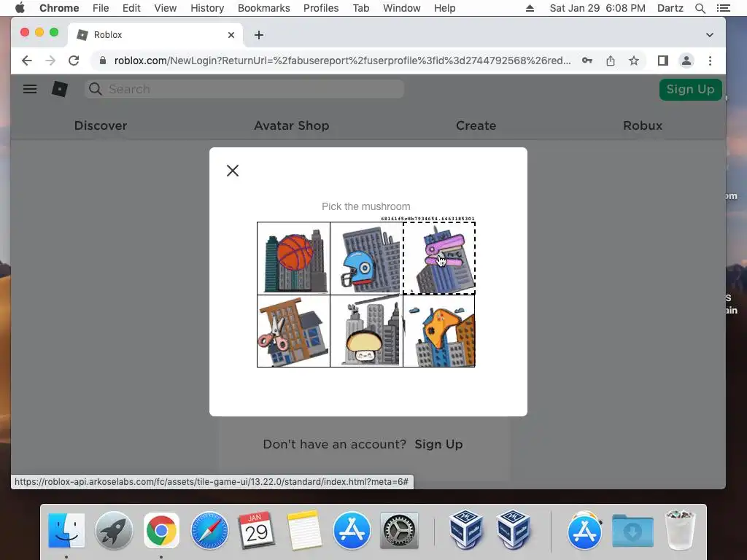747x560 pixels.
Task: Open the Chrome profile avatar
Action: pos(686,61)
